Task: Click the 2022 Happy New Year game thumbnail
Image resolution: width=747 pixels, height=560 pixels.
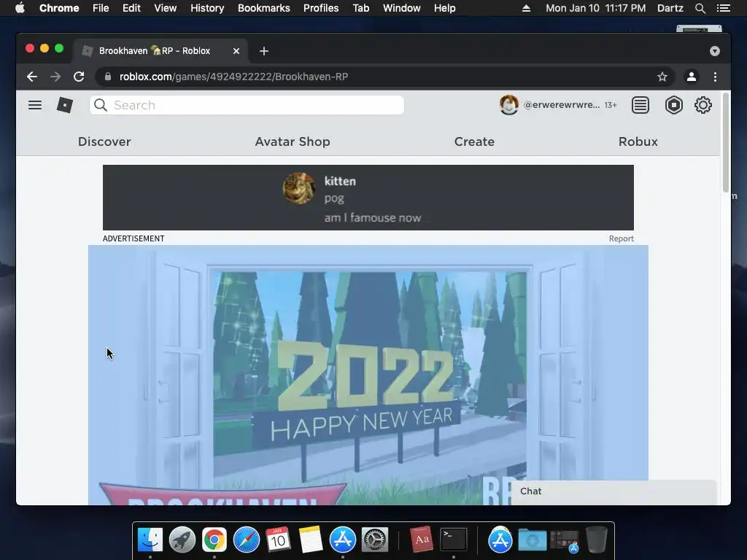Action: [368, 375]
